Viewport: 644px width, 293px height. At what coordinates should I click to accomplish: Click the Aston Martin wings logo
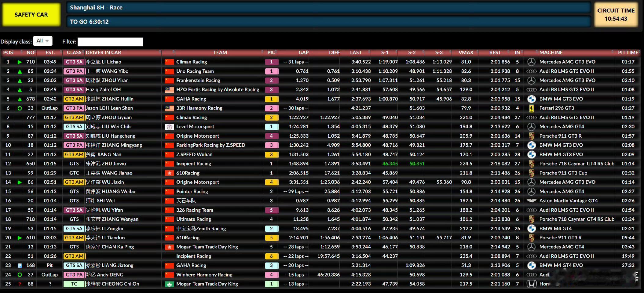point(531,201)
